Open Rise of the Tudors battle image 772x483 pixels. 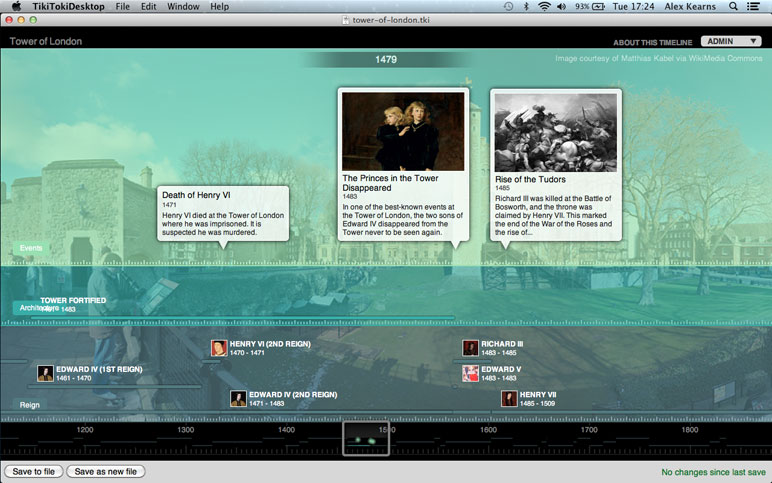555,131
